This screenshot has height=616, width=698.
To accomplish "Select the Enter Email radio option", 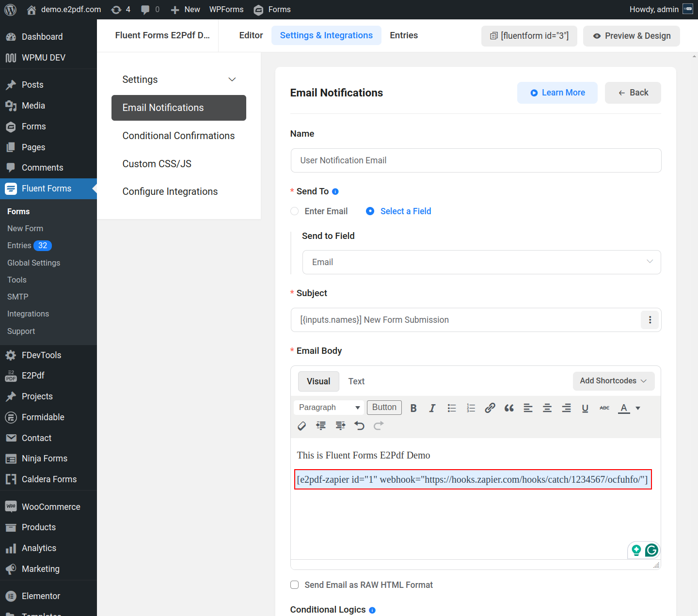I will tap(295, 211).
